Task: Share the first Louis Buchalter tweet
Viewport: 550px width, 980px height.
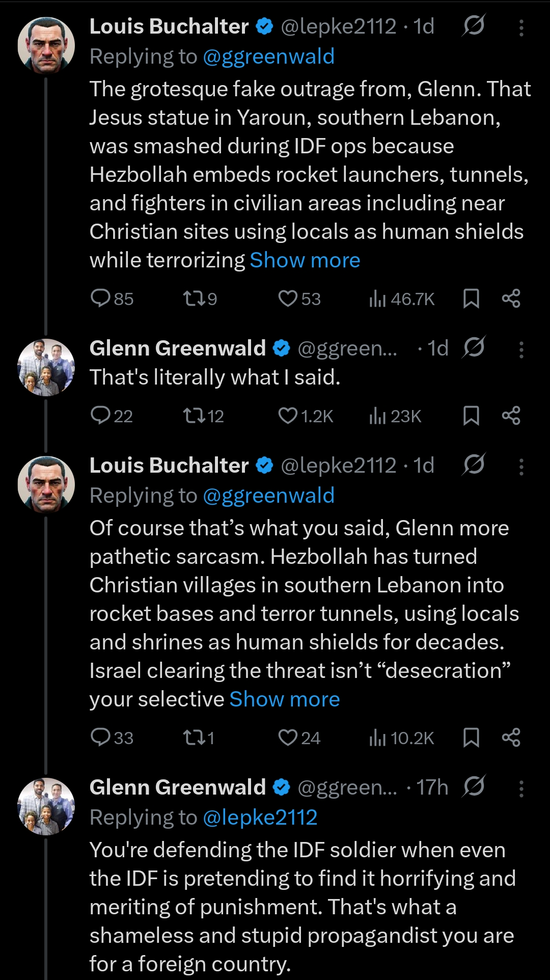Action: click(x=511, y=298)
